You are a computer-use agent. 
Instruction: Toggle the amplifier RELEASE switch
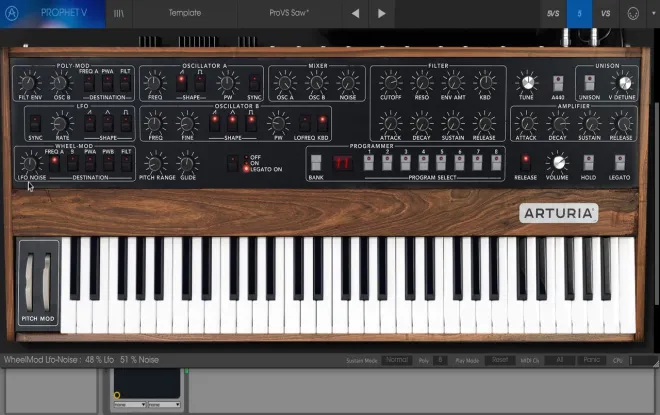pos(525,163)
